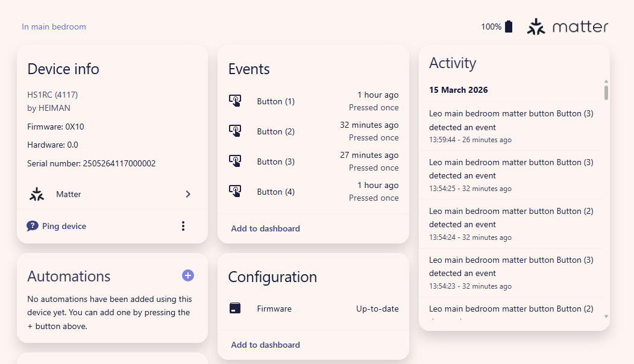Screen dimensions: 634x364
Task: Click the Up-to-date firmware status
Action: (x=377, y=309)
